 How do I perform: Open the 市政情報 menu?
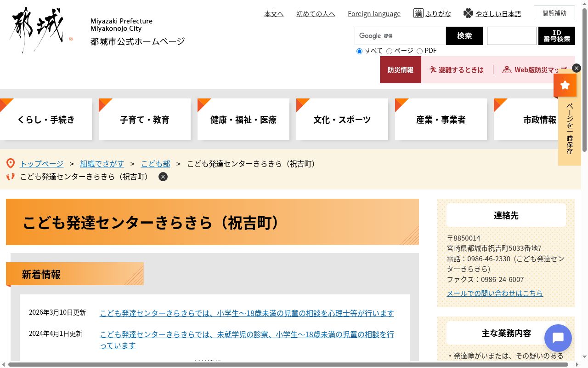coord(537,119)
